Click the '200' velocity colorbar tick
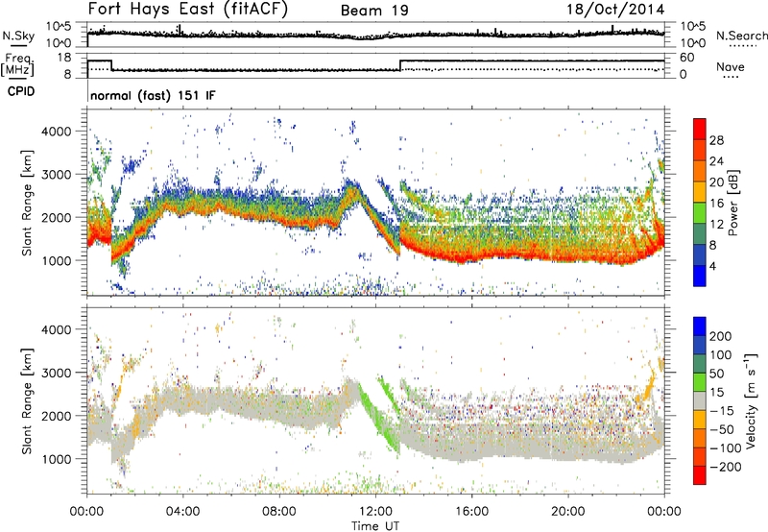The height and width of the screenshot is (532, 768). click(721, 336)
